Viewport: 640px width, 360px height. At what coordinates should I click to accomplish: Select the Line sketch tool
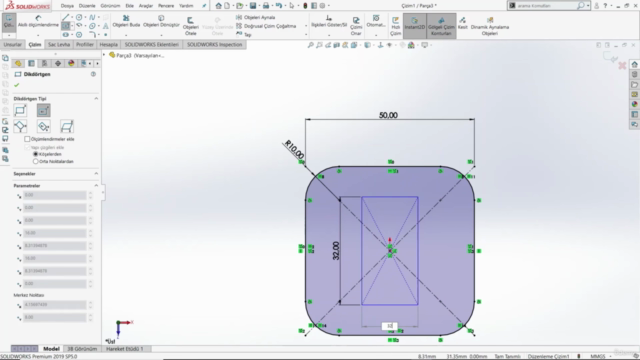click(65, 17)
